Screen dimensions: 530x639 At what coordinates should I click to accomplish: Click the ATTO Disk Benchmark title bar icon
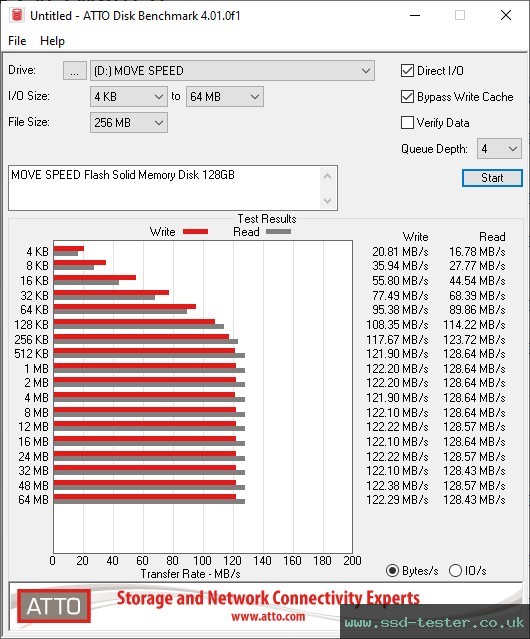[17, 15]
